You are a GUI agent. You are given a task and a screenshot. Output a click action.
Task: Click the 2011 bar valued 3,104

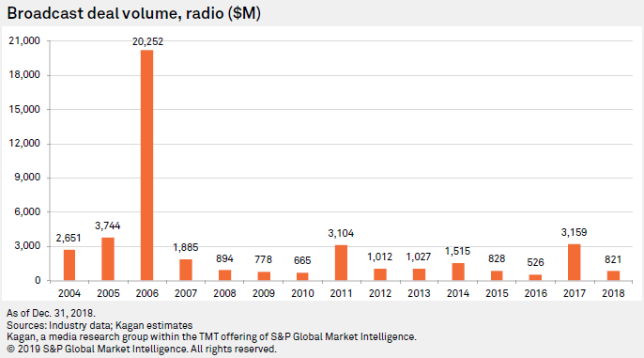pos(341,263)
